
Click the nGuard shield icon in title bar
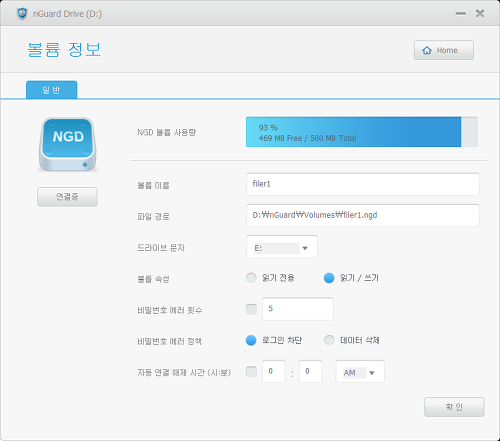pyautogui.click(x=22, y=14)
